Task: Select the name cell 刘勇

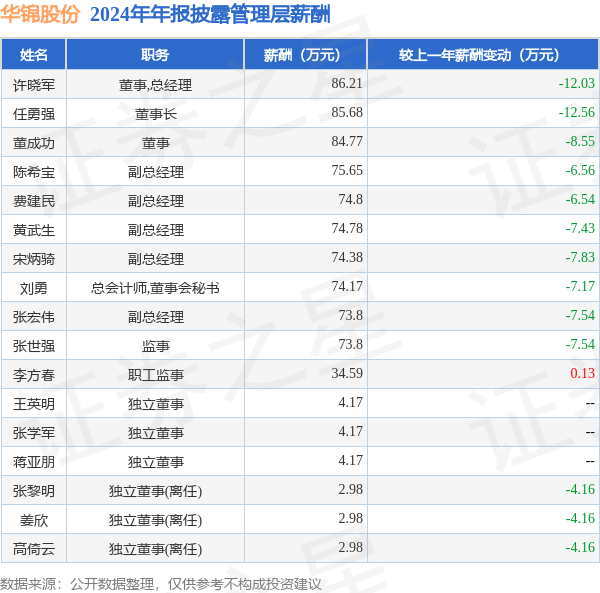Action: [34, 288]
